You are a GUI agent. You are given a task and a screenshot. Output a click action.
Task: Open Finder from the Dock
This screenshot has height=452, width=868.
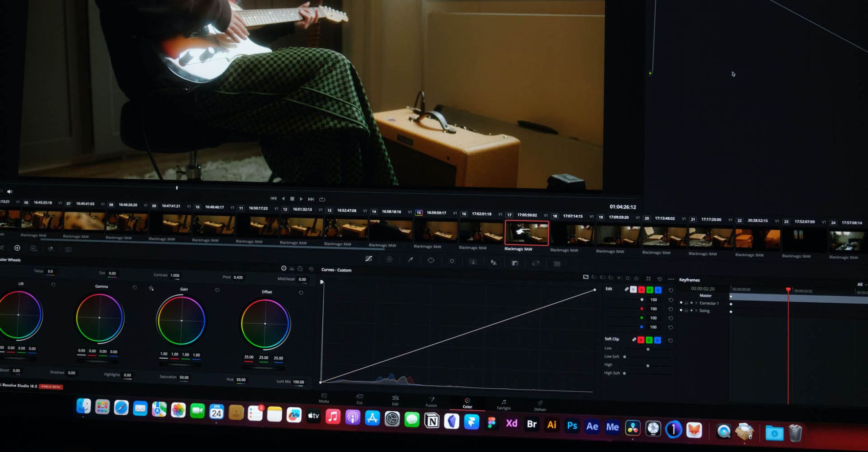[84, 406]
